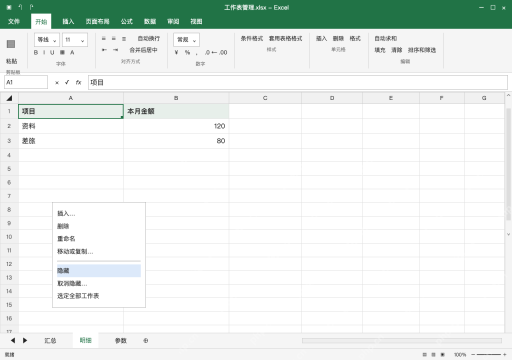Click the save icon in title bar
Screen dimensions: 512x360
coord(9,7)
